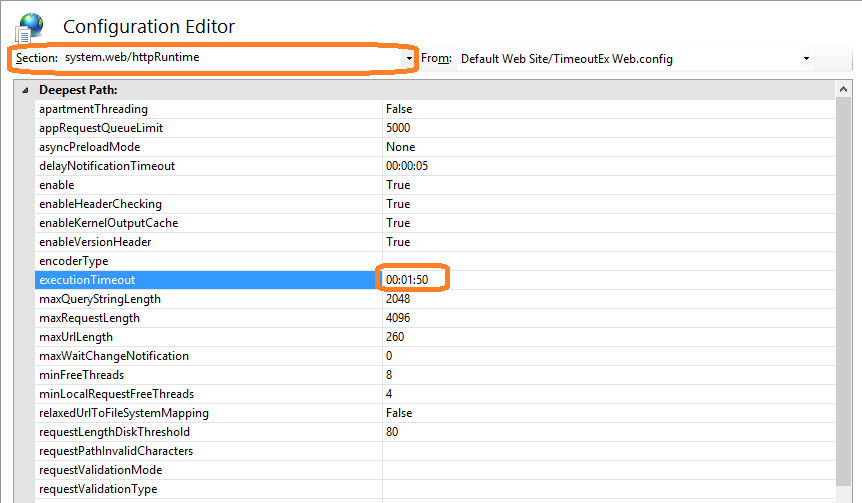
Task: Toggle the enableKernelOutputCache value
Action: tap(398, 223)
